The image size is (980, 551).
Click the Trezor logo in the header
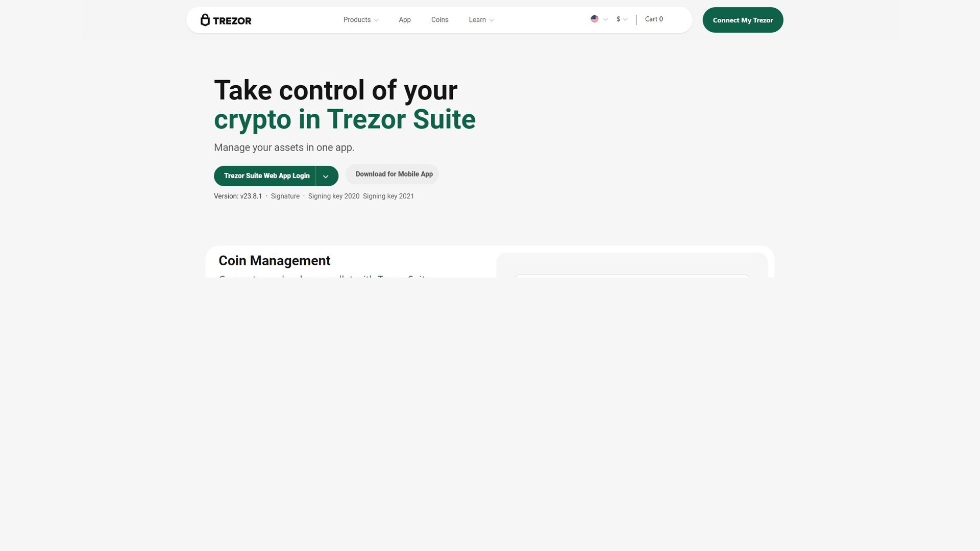[x=226, y=20]
